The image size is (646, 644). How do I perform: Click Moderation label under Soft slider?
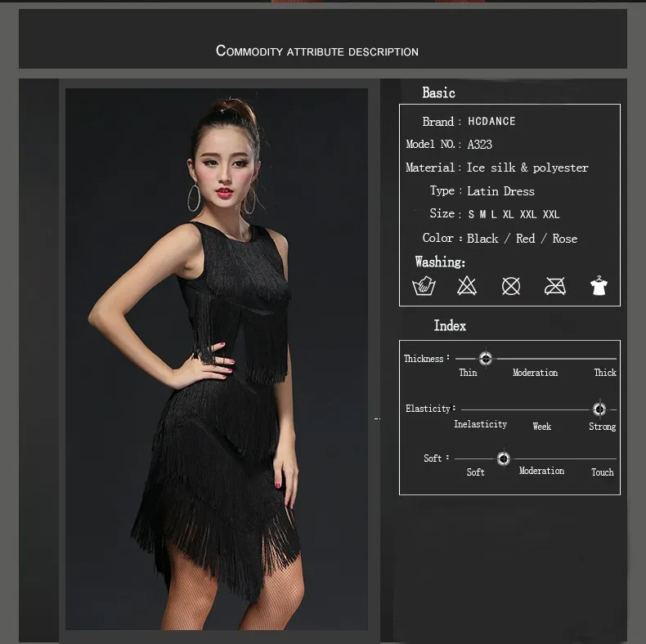click(x=542, y=471)
